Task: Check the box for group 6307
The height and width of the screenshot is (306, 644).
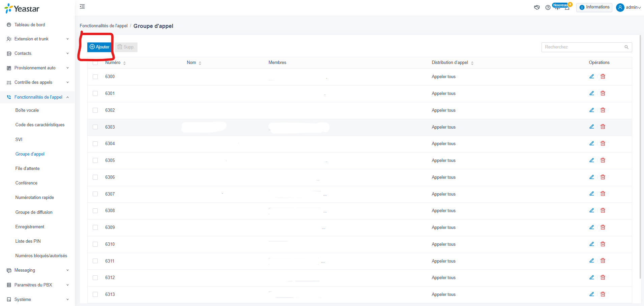Action: (x=95, y=194)
